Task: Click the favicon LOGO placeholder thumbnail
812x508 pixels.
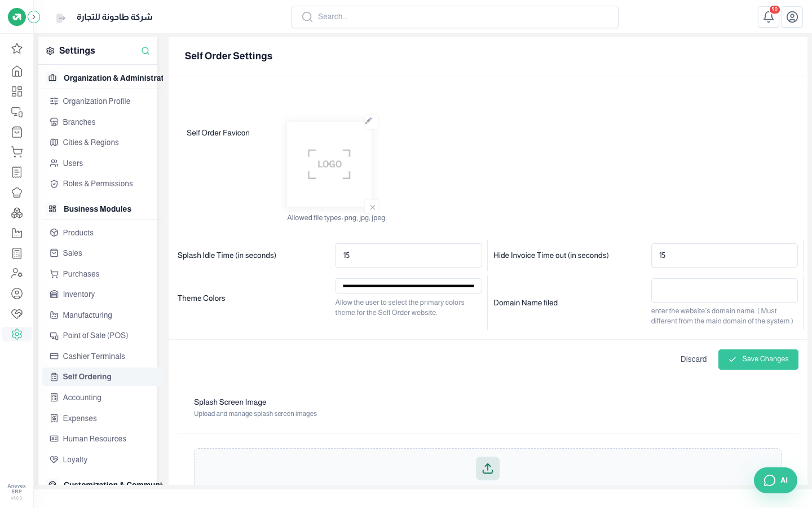Action: pos(329,164)
